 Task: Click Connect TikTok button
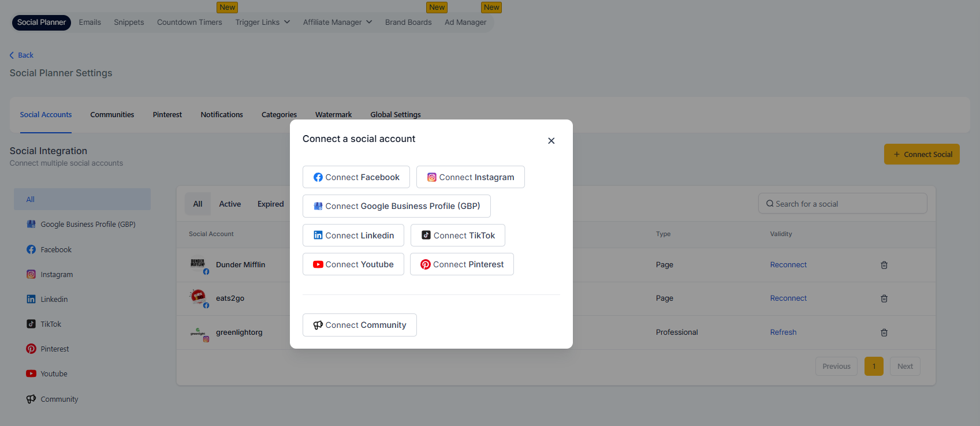pos(458,236)
